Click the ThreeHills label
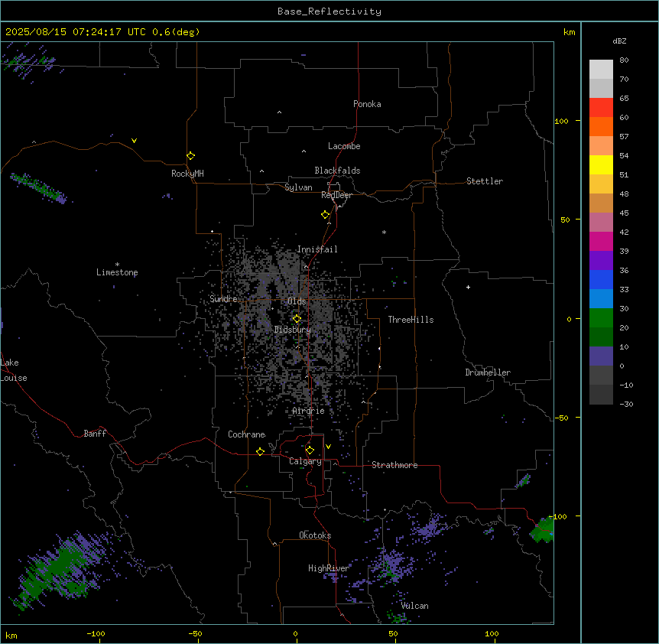The height and width of the screenshot is (644, 659). point(411,320)
